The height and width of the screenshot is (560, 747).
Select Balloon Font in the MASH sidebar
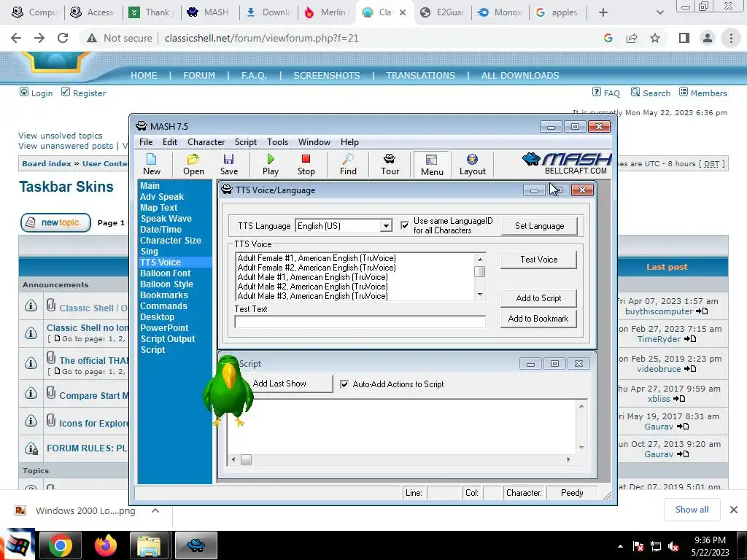coord(165,273)
